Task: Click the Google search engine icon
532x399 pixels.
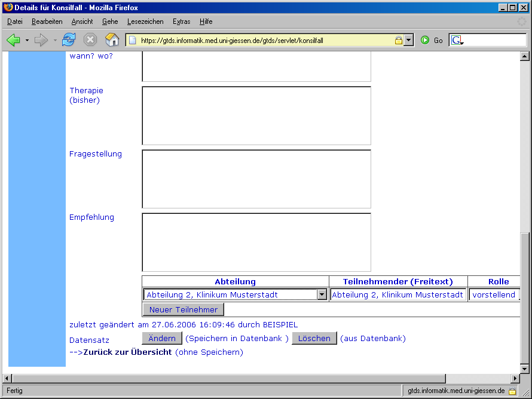Action: [x=457, y=40]
